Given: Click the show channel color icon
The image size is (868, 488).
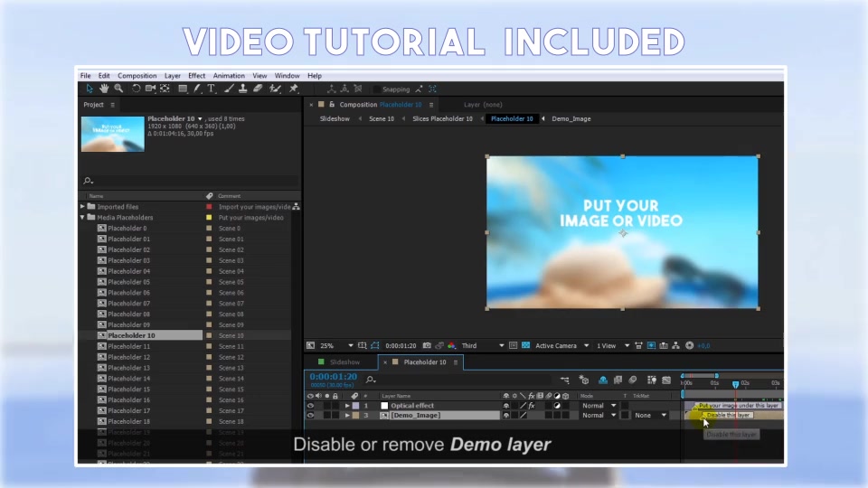Looking at the screenshot, I should (452, 345).
